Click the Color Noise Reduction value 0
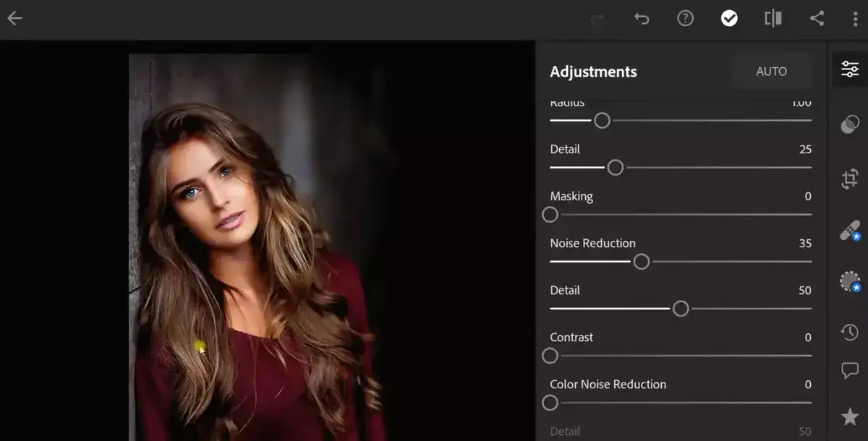Viewport: 868px width, 441px height. click(808, 385)
